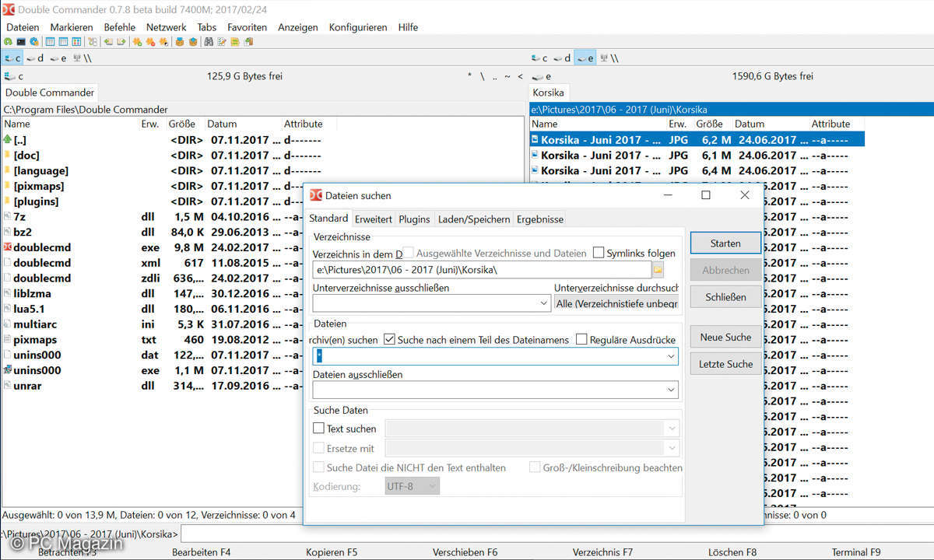Click the search directory path field
This screenshot has height=560, width=934.
pos(482,270)
